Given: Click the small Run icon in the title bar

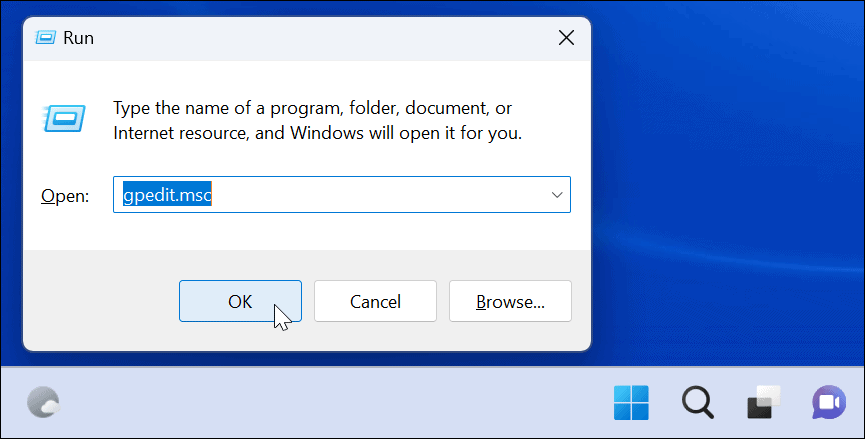Looking at the screenshot, I should click(46, 38).
